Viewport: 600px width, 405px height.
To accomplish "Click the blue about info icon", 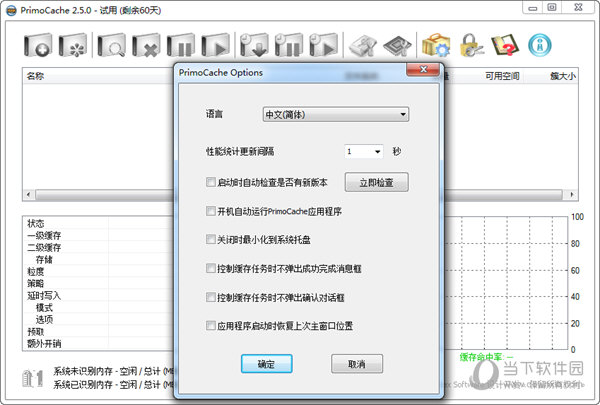I will (540, 45).
